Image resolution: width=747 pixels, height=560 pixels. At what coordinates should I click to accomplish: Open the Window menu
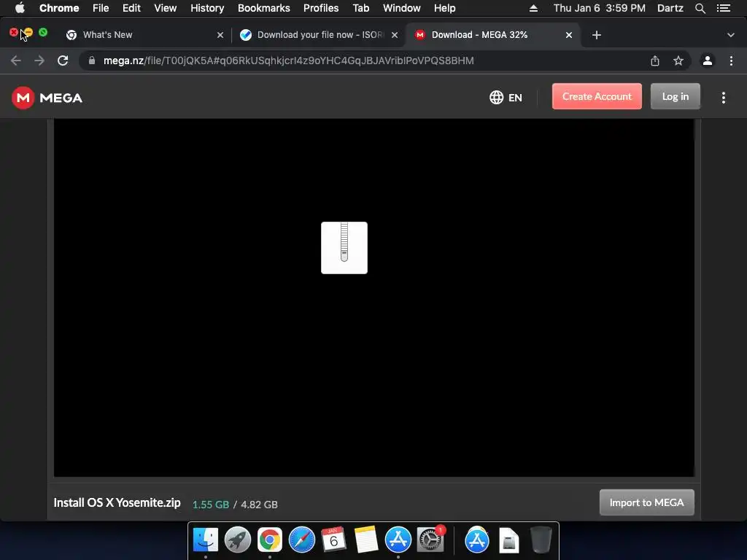[402, 8]
